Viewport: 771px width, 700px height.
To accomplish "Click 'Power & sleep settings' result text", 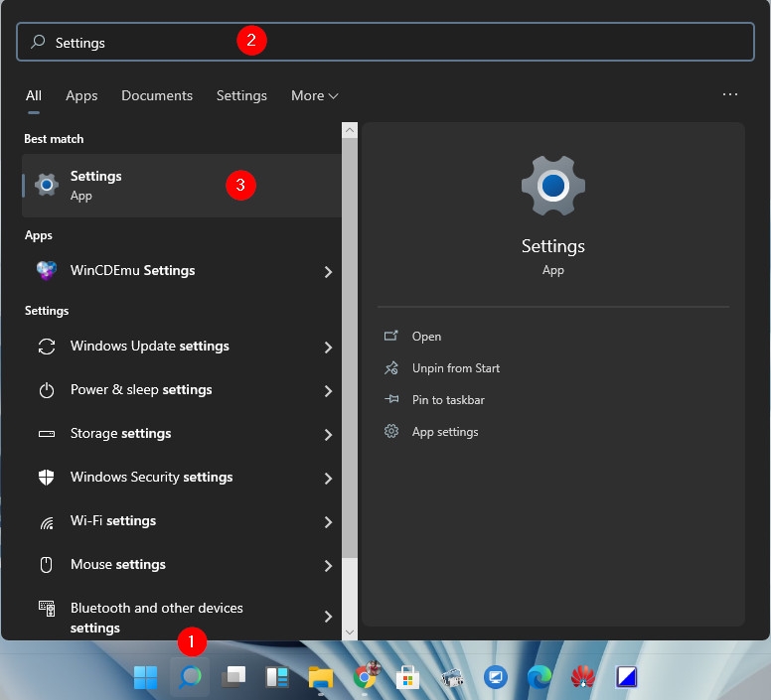I will [141, 390].
